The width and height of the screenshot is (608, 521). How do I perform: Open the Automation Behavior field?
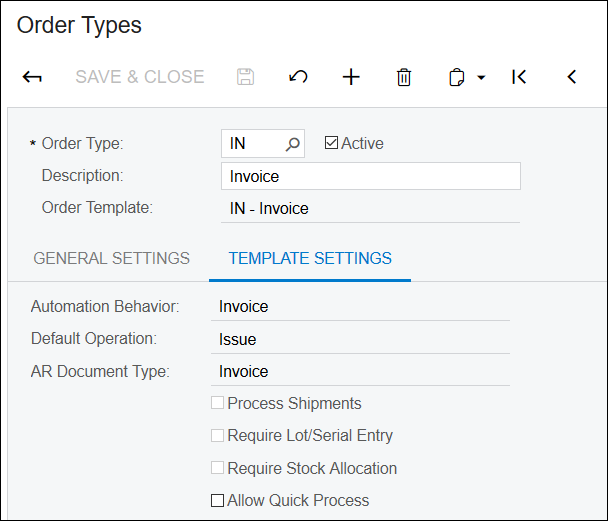click(360, 307)
